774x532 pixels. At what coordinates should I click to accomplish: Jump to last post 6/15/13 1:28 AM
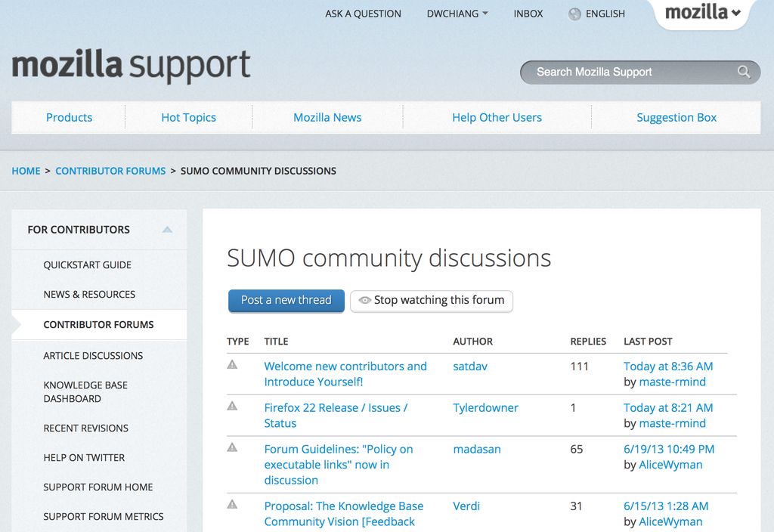[666, 506]
